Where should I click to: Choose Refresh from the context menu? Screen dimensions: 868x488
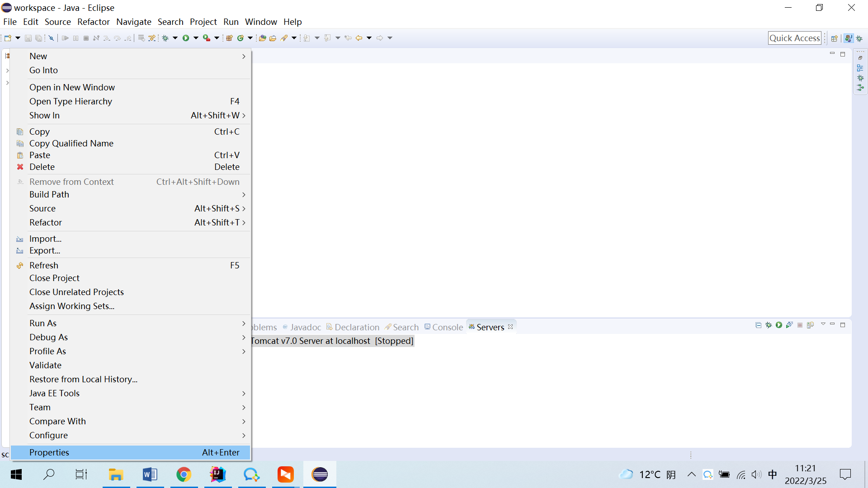point(44,265)
